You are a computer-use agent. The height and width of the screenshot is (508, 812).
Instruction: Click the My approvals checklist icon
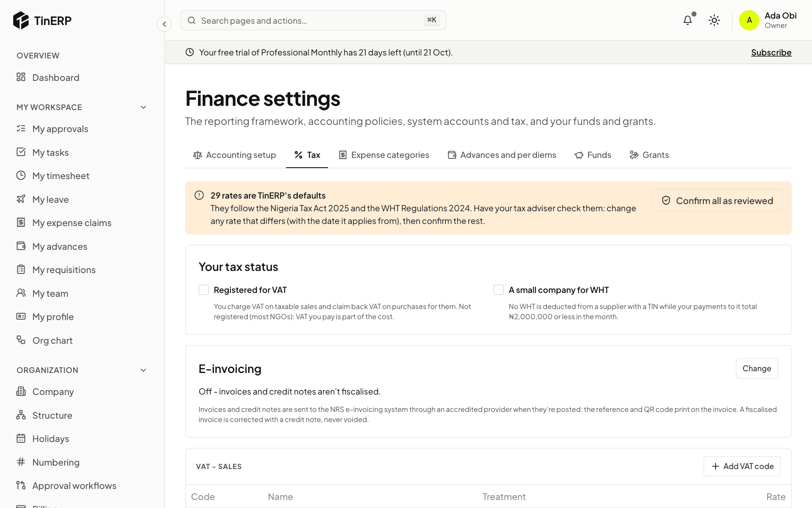point(21,128)
